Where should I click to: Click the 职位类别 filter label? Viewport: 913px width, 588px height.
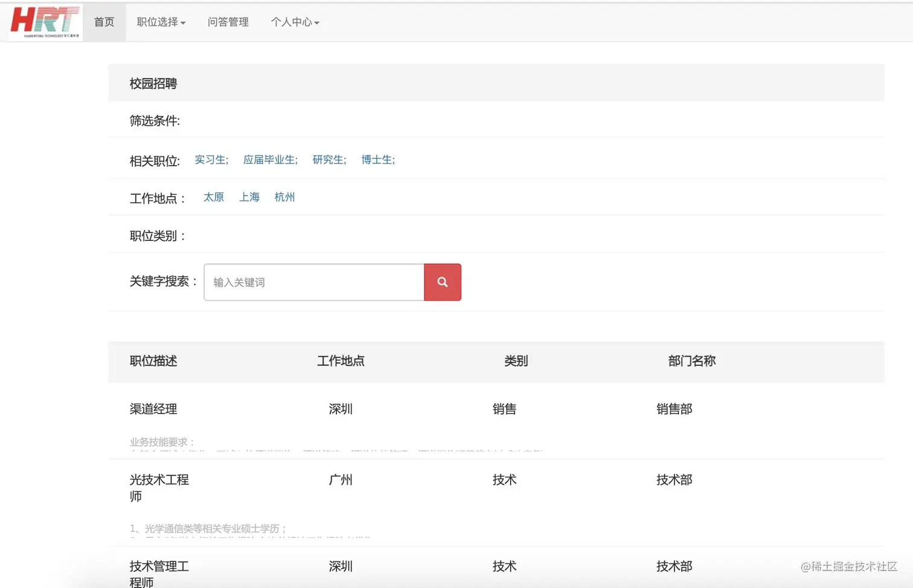(x=158, y=236)
